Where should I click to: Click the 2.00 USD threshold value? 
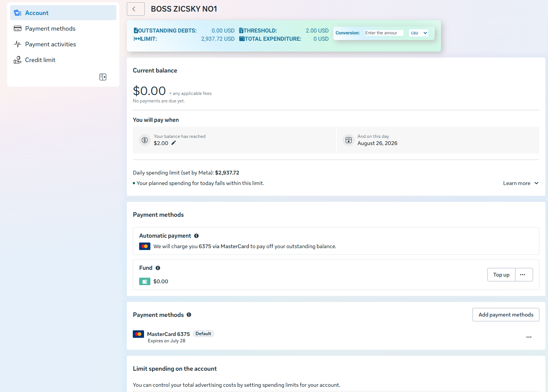[x=317, y=31]
